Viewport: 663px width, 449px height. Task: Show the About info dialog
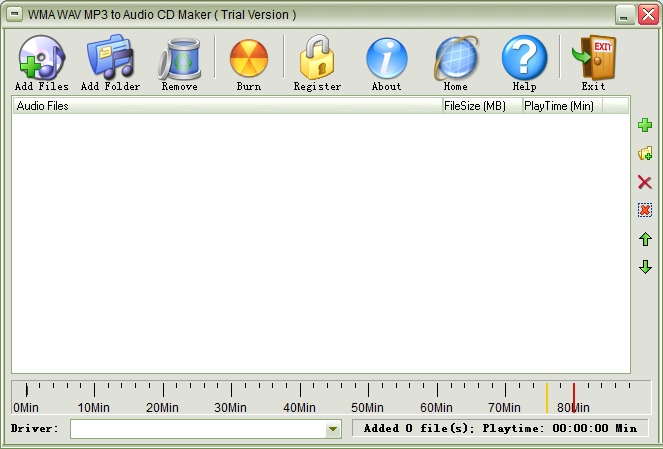386,60
